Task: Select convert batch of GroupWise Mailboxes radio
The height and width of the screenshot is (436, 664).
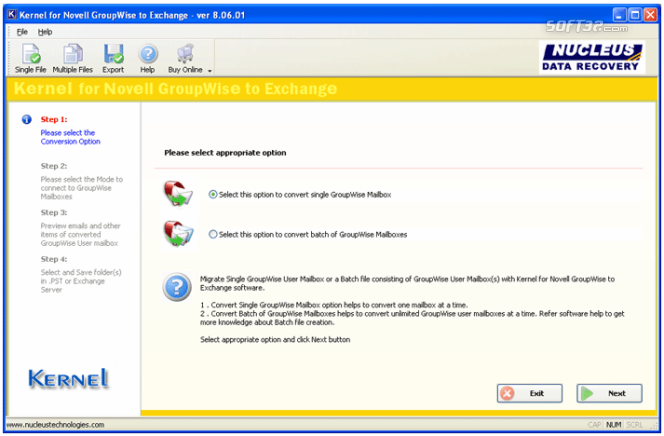Action: 213,235
